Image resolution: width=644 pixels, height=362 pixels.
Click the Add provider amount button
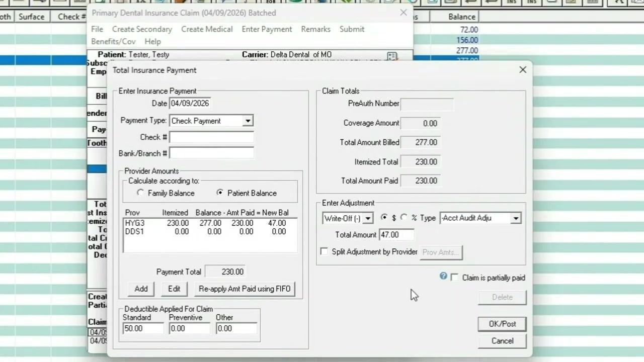pos(141,289)
